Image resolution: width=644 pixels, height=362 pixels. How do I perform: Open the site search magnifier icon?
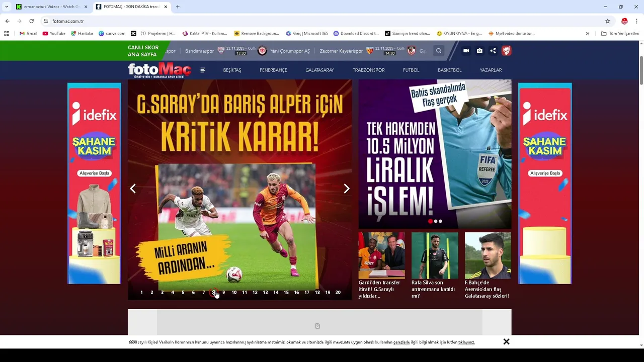439,51
